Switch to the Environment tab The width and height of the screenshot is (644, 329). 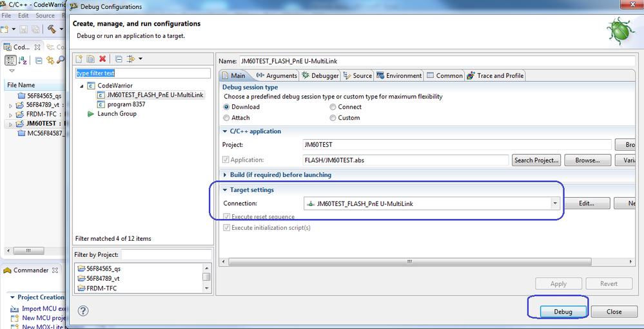pyautogui.click(x=399, y=75)
